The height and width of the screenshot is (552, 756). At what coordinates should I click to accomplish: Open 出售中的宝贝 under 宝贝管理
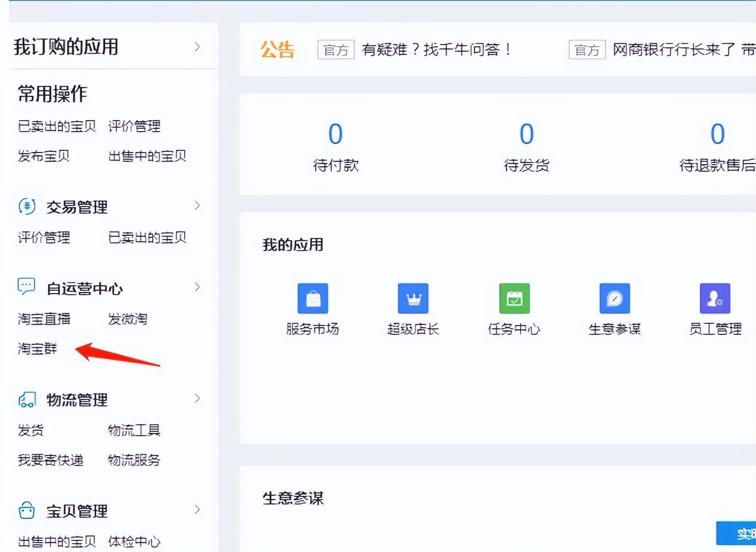pos(57,542)
